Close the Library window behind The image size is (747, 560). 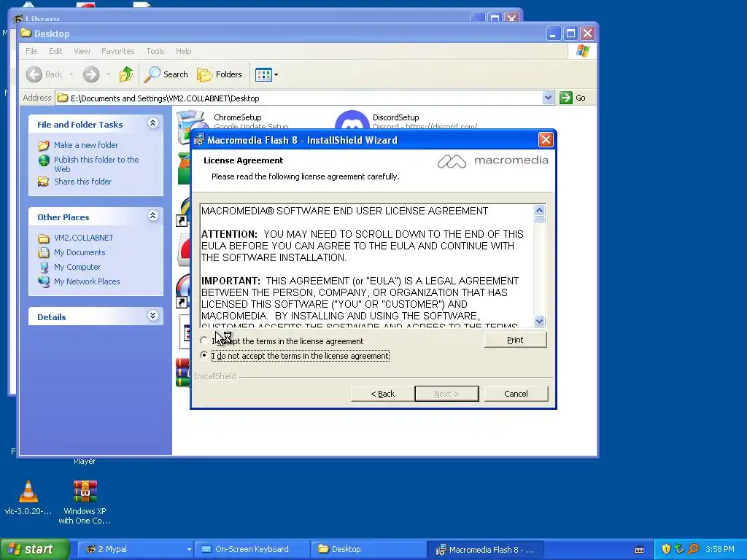point(512,17)
